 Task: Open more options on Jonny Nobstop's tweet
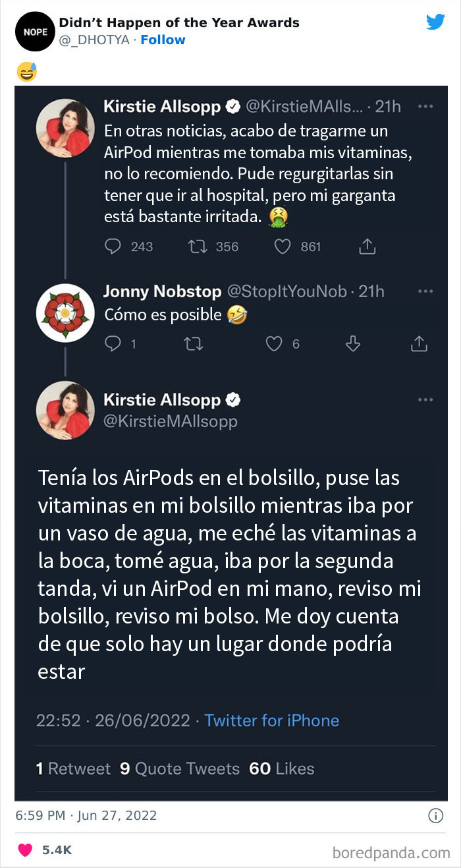point(425,291)
